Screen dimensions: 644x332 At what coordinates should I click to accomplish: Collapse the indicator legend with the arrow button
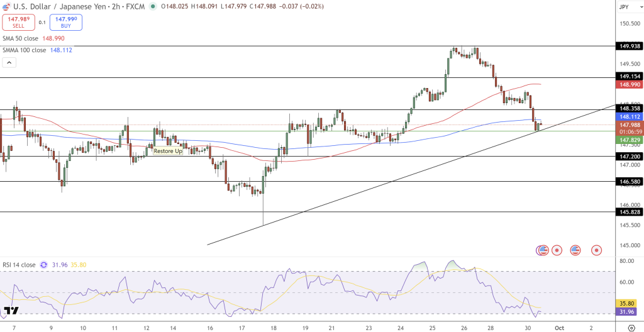pyautogui.click(x=9, y=62)
